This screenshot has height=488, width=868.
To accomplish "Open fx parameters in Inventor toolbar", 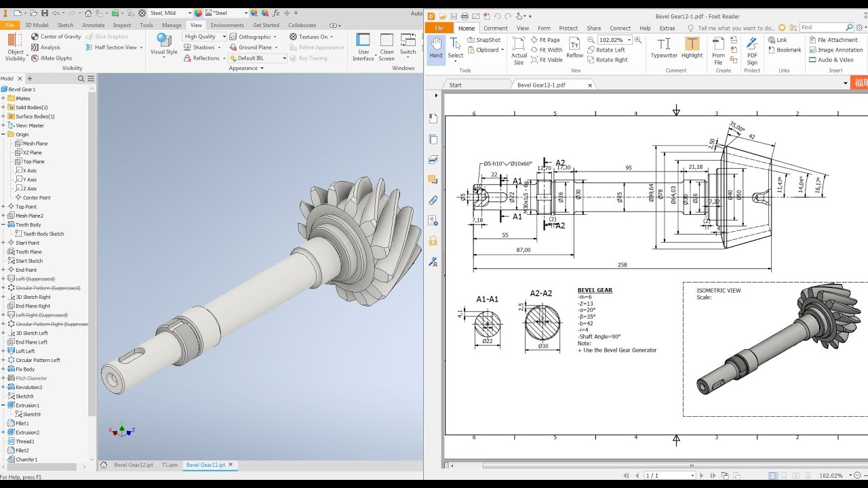I will [276, 13].
